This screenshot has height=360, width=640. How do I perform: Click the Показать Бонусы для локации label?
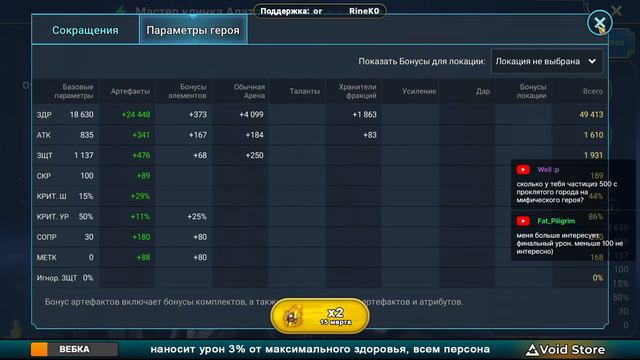point(422,61)
